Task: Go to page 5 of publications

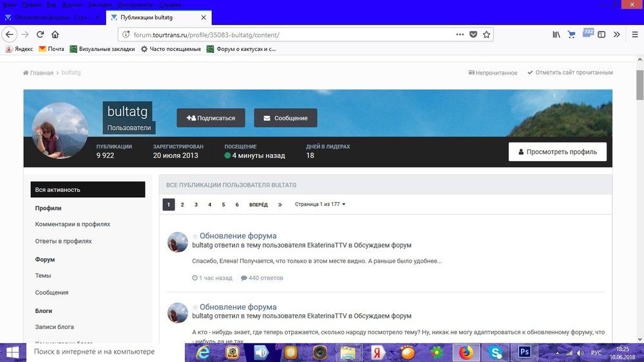Action: point(223,204)
